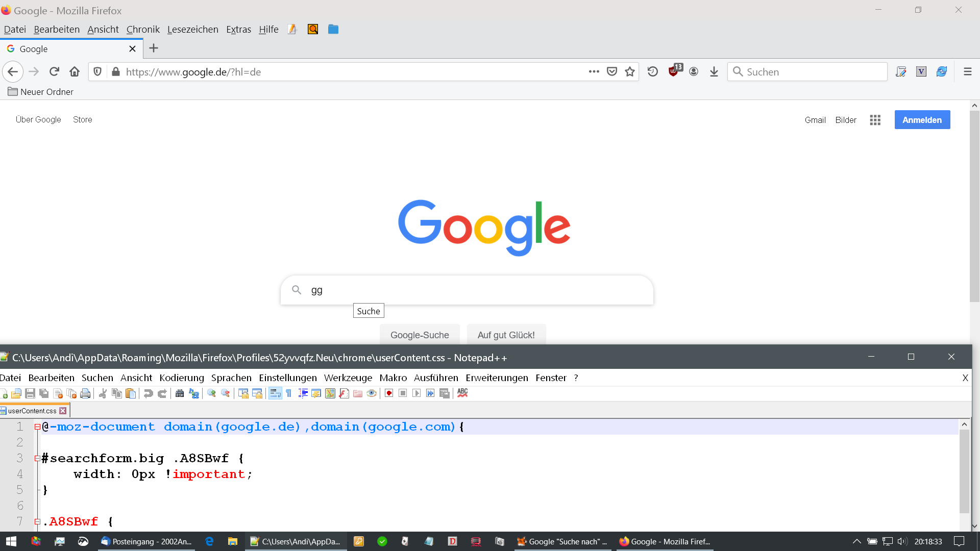
Task: Bookmark this page with star icon
Action: [x=630, y=72]
